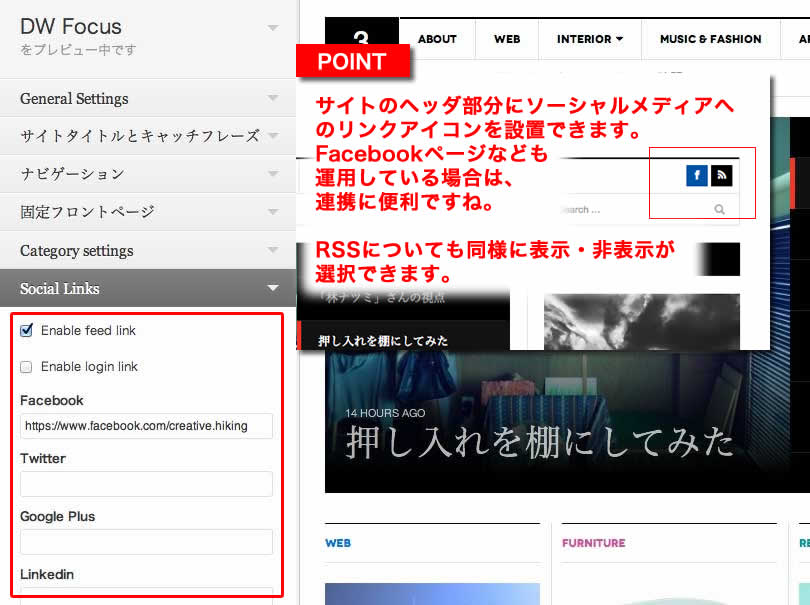Click the Social Links section title
This screenshot has width=810, height=605.
[x=59, y=288]
